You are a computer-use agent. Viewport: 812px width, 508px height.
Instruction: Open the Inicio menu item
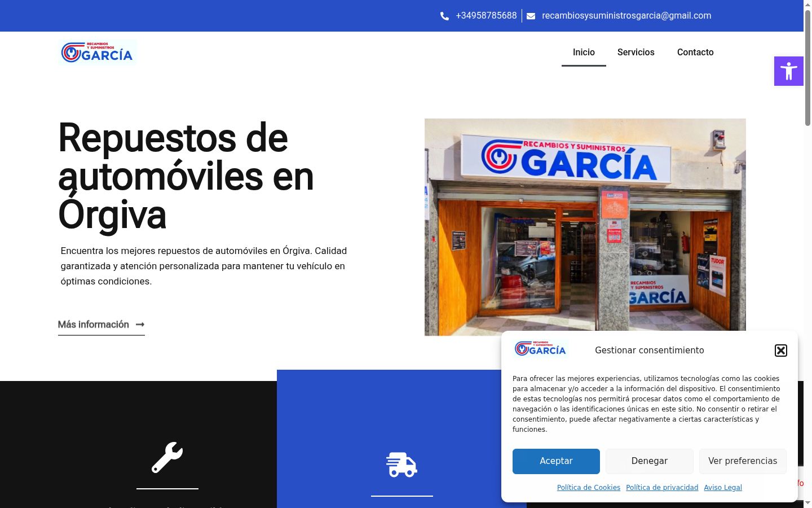584,52
